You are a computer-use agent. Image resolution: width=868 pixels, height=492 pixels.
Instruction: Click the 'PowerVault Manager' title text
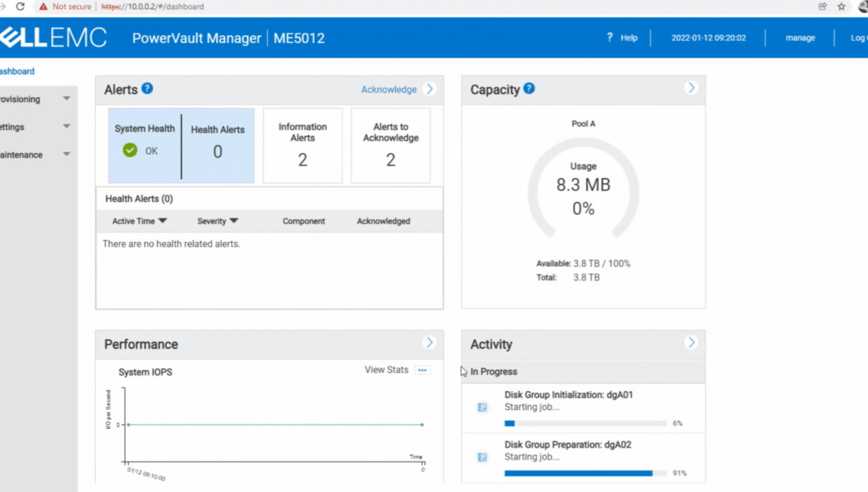click(x=197, y=38)
